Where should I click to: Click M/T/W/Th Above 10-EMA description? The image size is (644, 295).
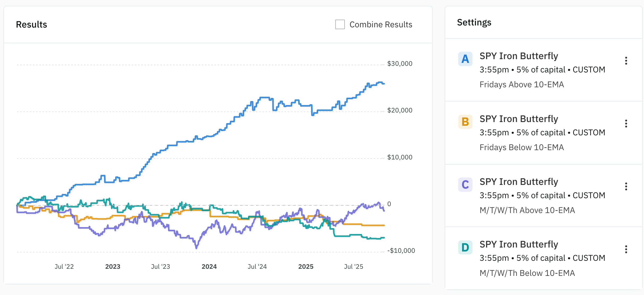(x=527, y=210)
